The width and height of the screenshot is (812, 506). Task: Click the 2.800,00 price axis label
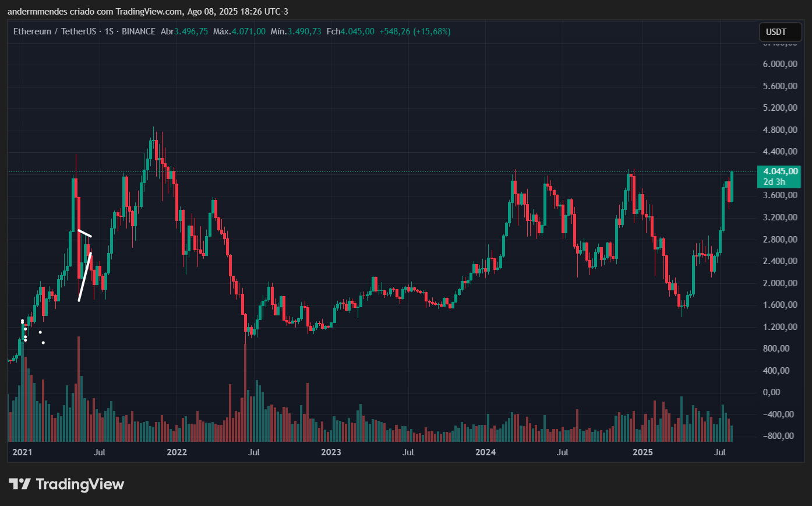click(779, 240)
